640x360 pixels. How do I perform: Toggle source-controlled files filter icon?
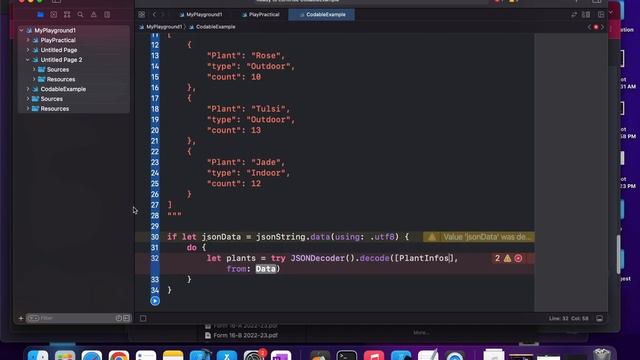pos(126,318)
